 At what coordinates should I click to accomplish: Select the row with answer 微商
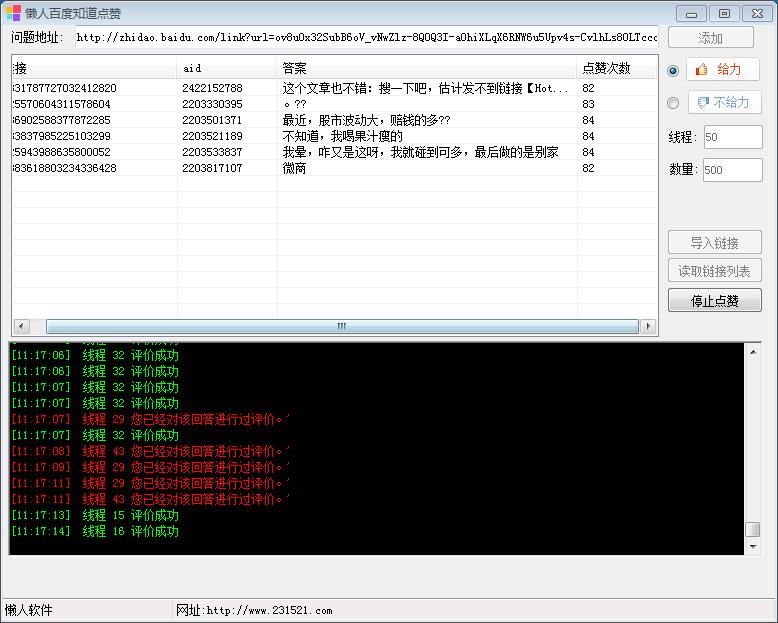(334, 168)
